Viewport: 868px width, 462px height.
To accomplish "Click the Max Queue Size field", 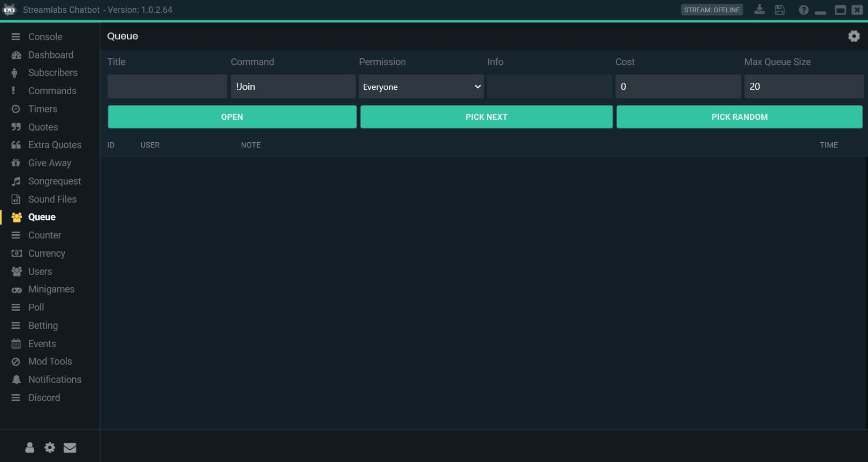I will pos(803,87).
